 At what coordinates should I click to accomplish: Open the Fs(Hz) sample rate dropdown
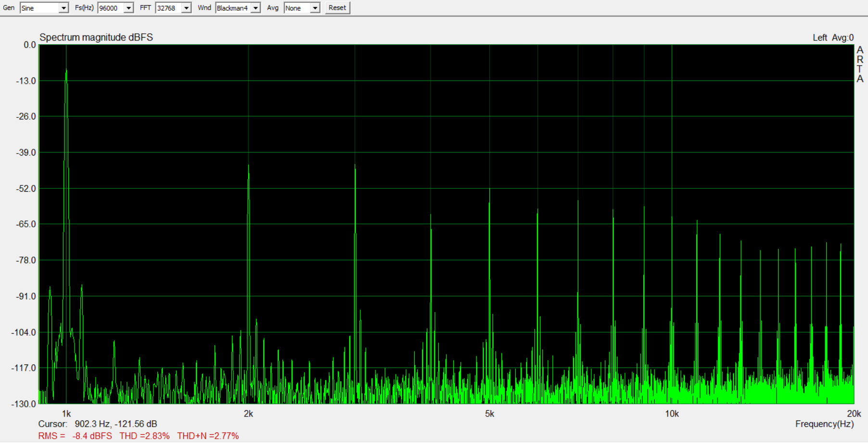pos(128,8)
